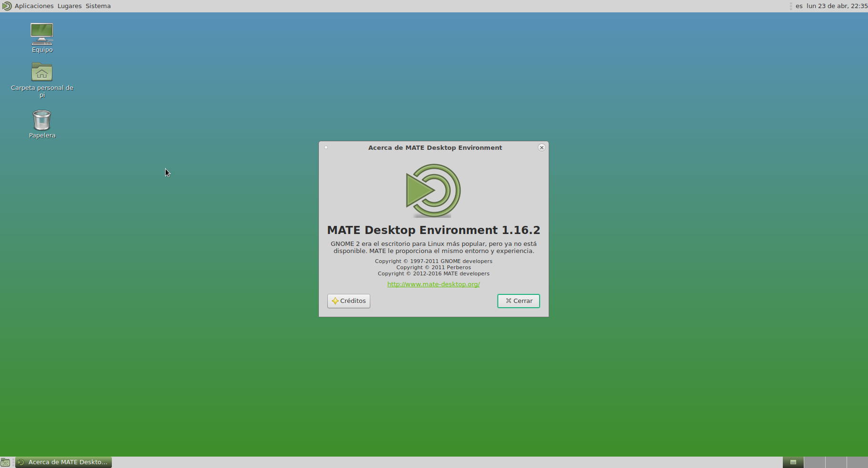Click the large MATE logo in the dialog
Screen dimensions: 868x468
(x=433, y=191)
